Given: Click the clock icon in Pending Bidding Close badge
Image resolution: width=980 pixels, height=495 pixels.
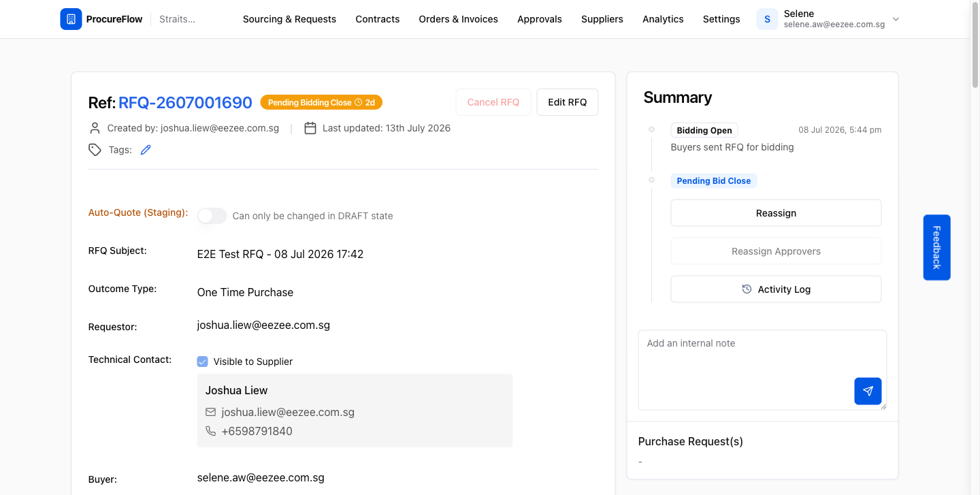Looking at the screenshot, I should point(359,103).
